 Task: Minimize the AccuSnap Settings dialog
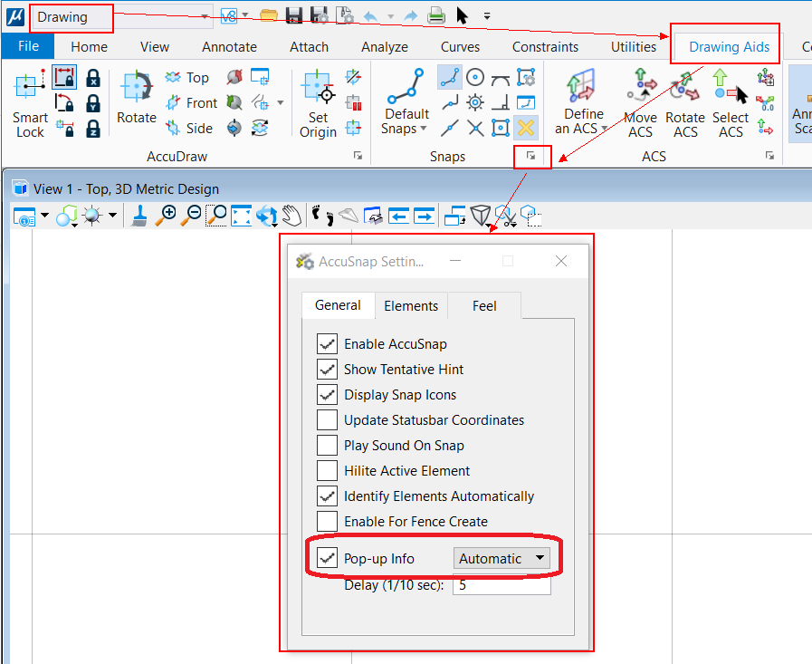pos(455,261)
